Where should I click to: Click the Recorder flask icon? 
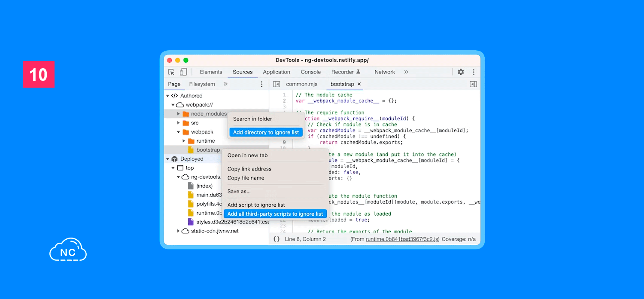coord(358,72)
